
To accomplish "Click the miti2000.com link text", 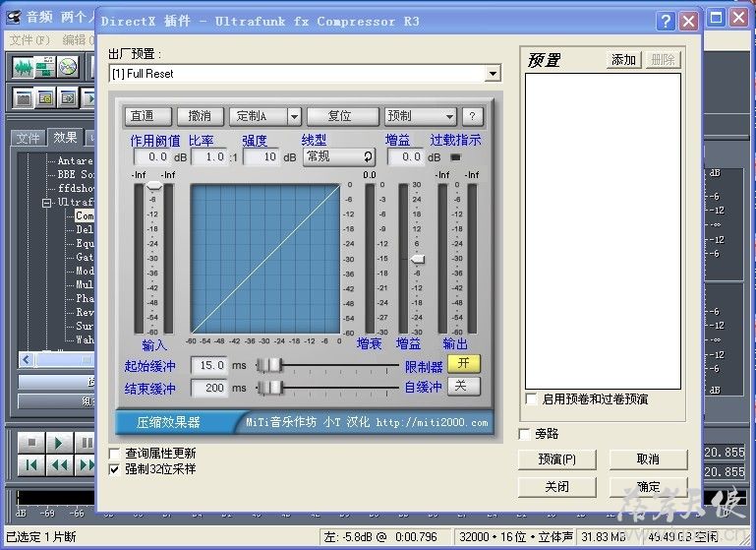I will tap(432, 423).
